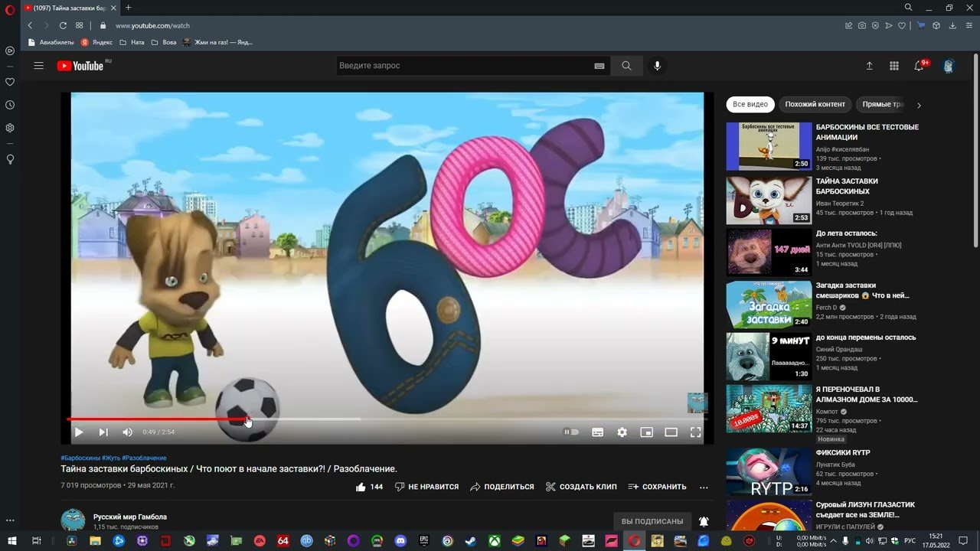Expand more actions three-dot menu
980x551 pixels.
704,487
